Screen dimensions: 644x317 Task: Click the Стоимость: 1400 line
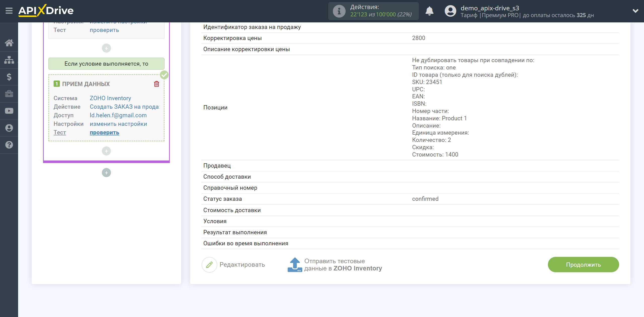click(x=435, y=154)
